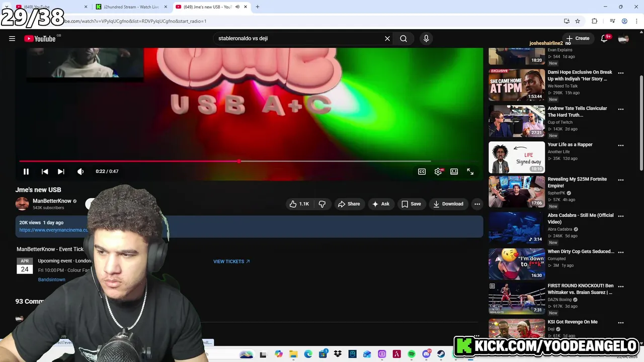
Task: Click the magnifier search button
Action: (x=404, y=39)
